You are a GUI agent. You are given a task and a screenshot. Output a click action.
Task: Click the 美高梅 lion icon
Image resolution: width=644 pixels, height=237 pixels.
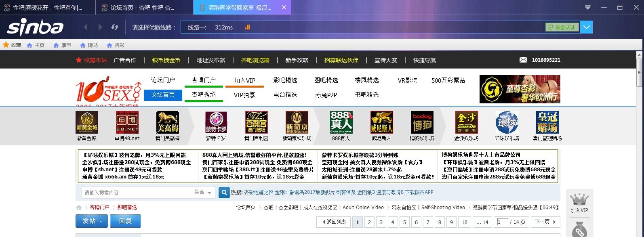168,122
